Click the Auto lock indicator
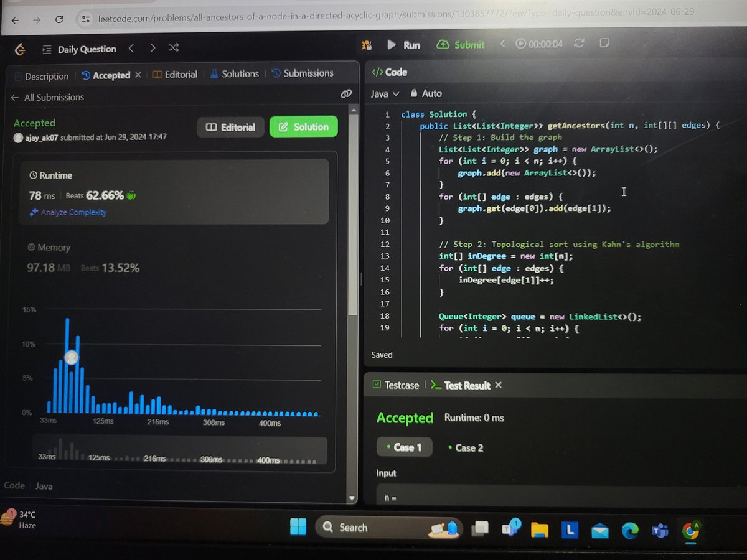 tap(426, 93)
